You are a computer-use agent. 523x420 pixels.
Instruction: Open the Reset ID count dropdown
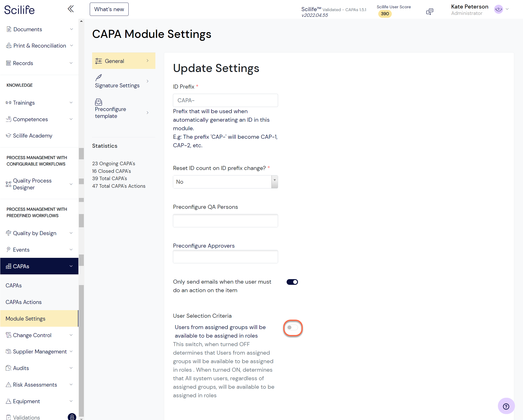[225, 182]
